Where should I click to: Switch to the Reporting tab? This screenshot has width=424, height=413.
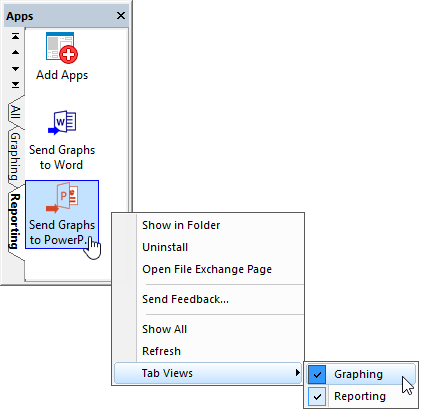click(15, 221)
